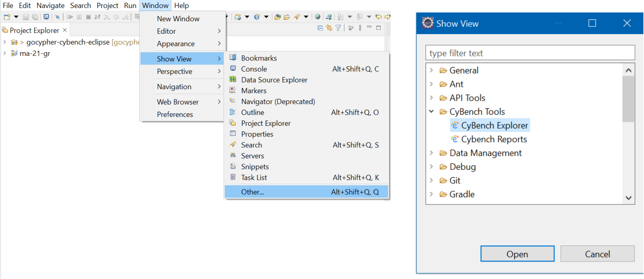Click the Save toolbar icon
Screen dimensions: 644x279
click(x=26, y=17)
